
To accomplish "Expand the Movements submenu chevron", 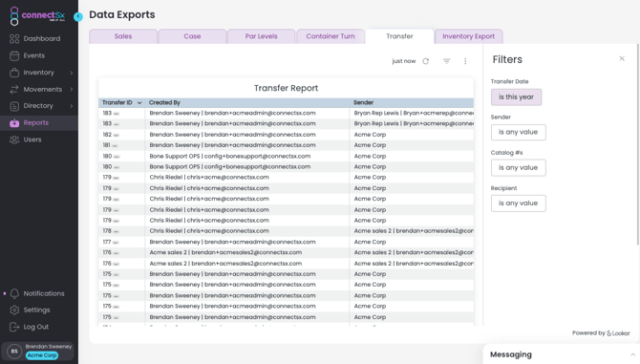I will pyautogui.click(x=72, y=90).
